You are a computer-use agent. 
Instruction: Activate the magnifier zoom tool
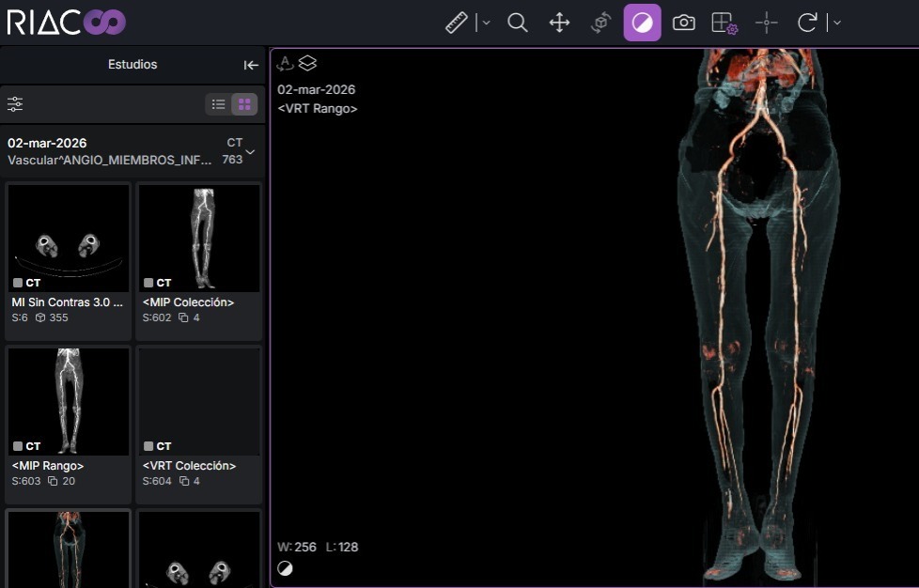[x=517, y=23]
